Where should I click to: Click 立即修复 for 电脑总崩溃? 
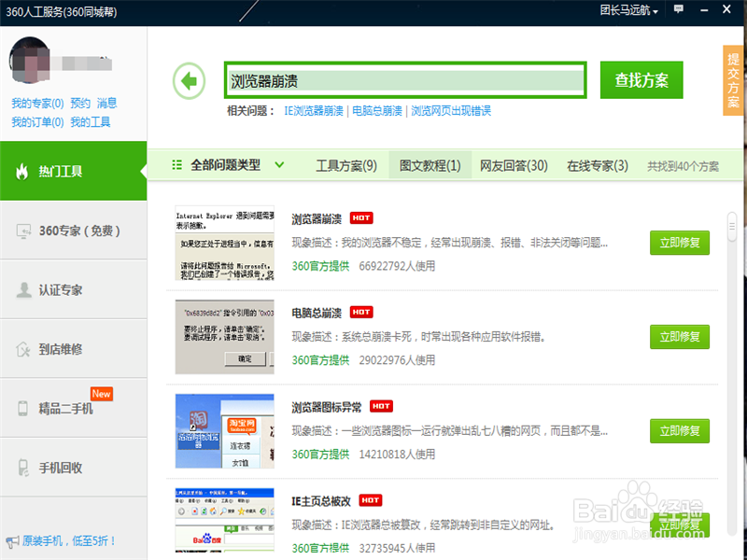(680, 337)
